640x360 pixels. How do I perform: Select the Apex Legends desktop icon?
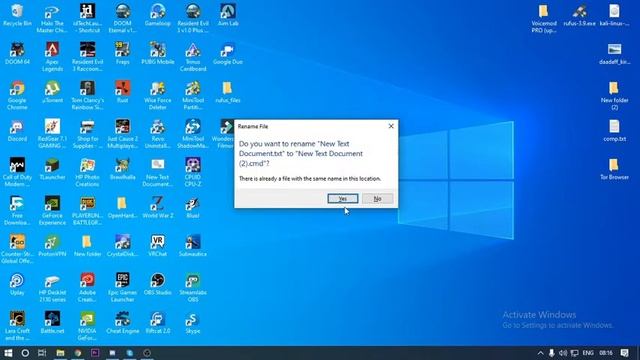[52, 57]
